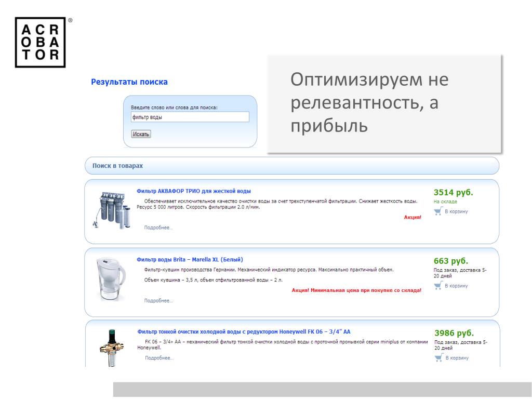This screenshot has height=399, width=532.
Task: Click the price '3986 руб.'
Action: tap(454, 333)
